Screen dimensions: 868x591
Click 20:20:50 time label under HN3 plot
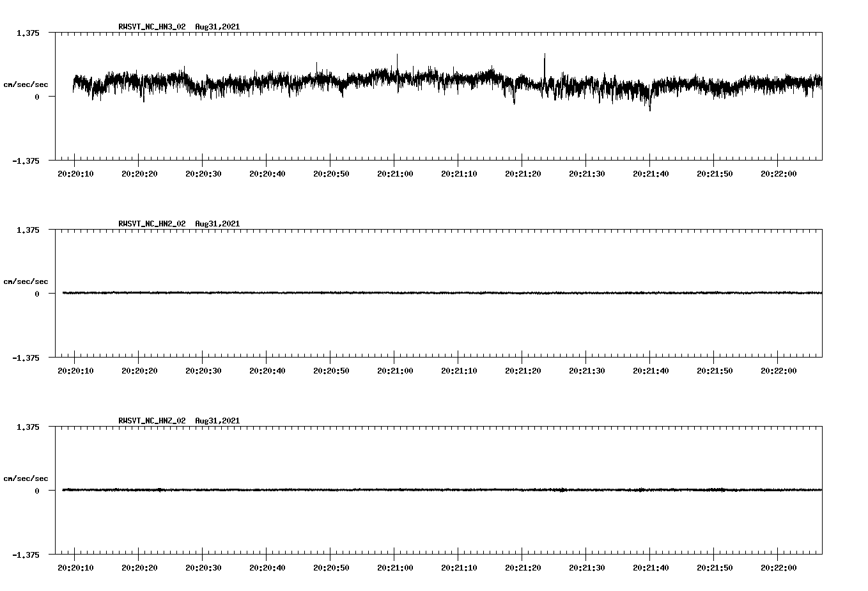pos(331,173)
